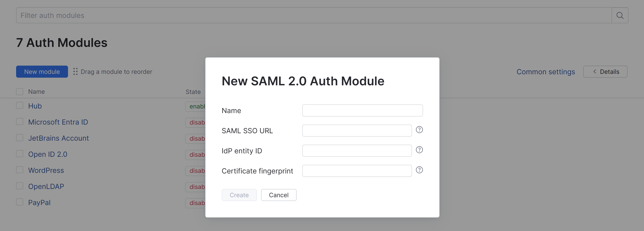Image resolution: width=644 pixels, height=231 pixels.
Task: Open help for Certificate fingerprint field
Action: coord(419,170)
